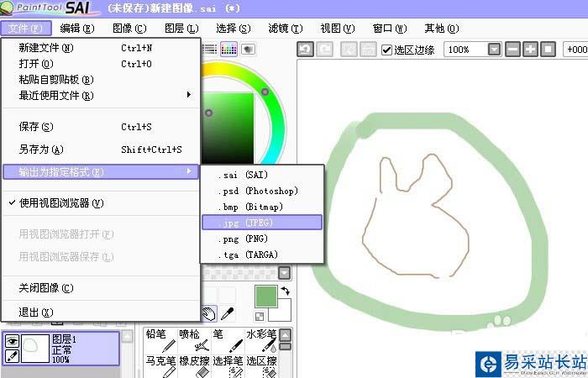
Task: Select the 选区擦 selection eraser tool
Action: pos(261,366)
